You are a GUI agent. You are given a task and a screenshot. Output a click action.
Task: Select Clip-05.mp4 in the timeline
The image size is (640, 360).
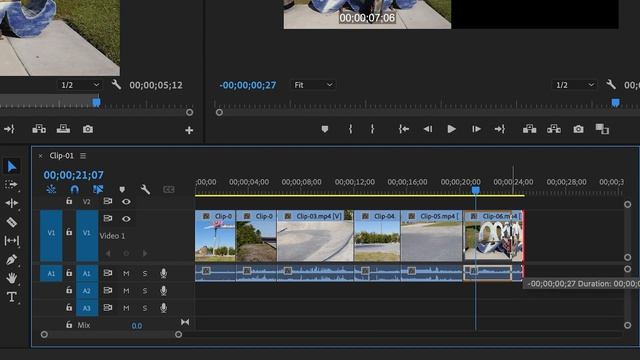432,236
